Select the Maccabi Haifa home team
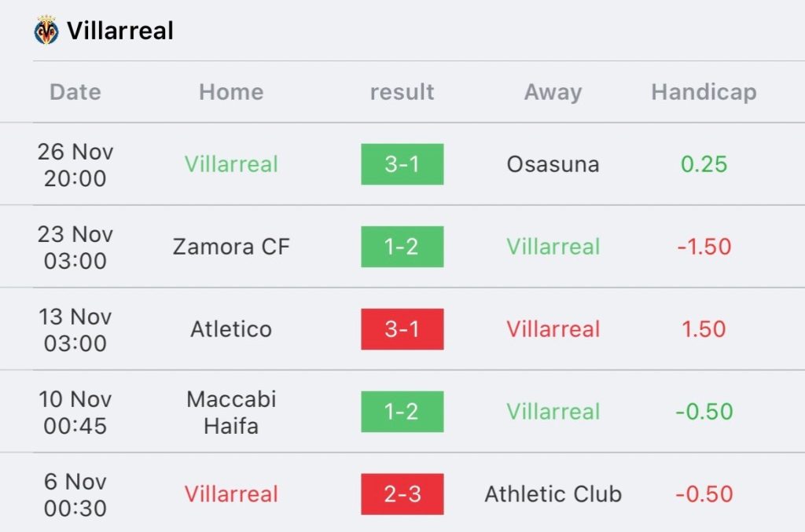Image resolution: width=805 pixels, height=532 pixels. click(231, 413)
